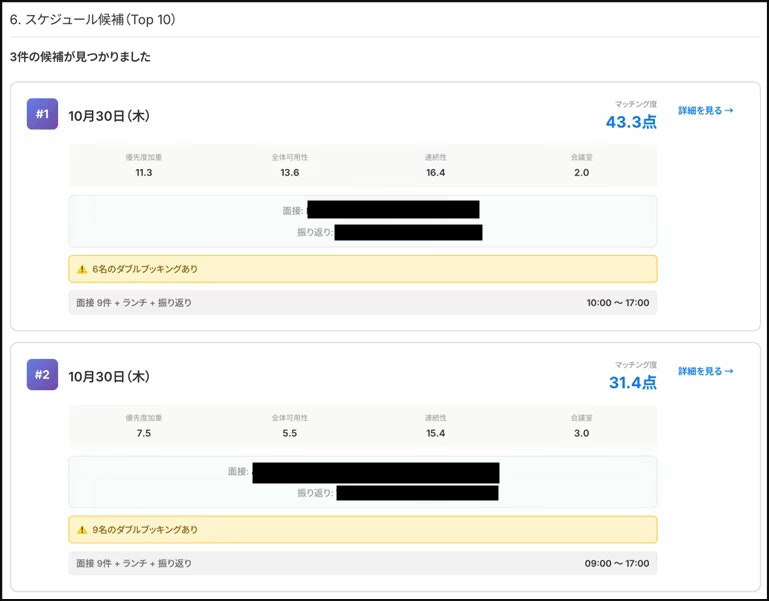Click the 3件の候補が見つかりました result text
This screenshot has width=769, height=601.
[80, 57]
